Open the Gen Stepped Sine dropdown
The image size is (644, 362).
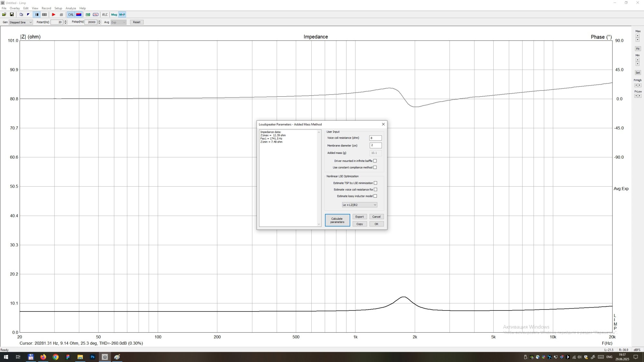click(x=21, y=22)
